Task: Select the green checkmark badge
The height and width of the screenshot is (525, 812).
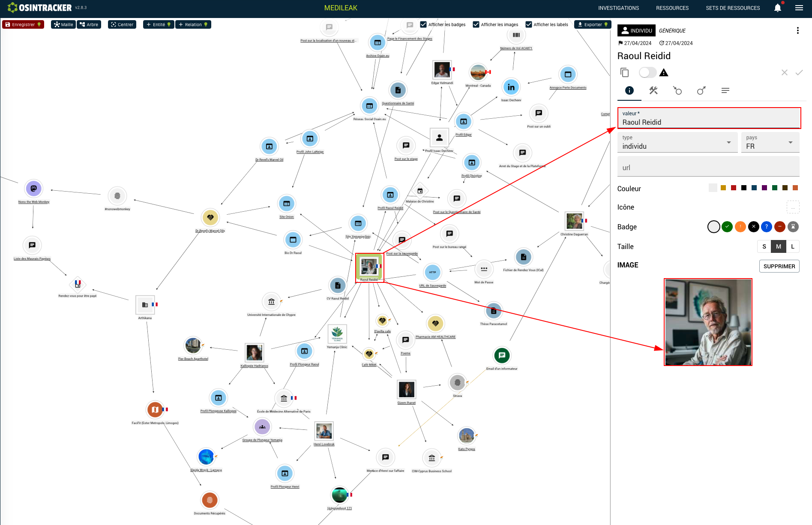Action: [x=727, y=227]
